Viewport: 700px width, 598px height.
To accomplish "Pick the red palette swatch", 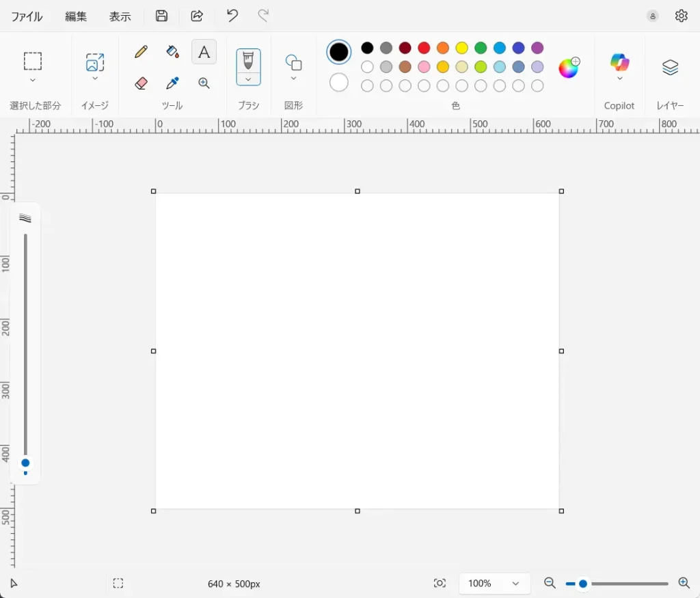I will point(424,48).
